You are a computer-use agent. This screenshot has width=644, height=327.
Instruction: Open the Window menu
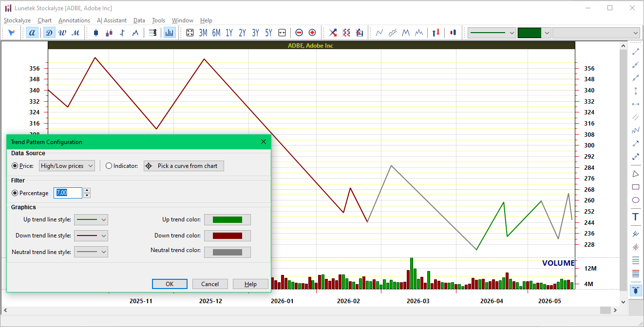183,20
